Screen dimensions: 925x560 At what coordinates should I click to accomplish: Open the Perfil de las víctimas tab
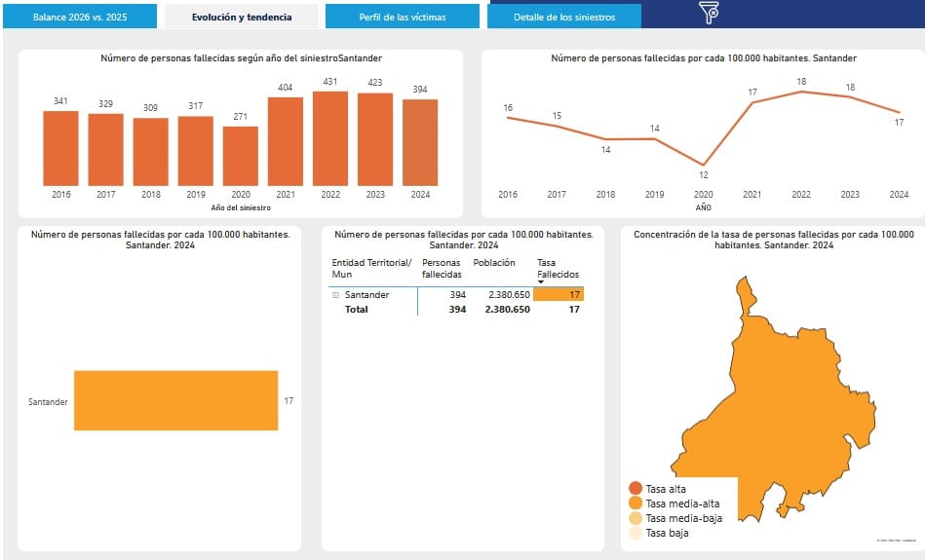[402, 17]
